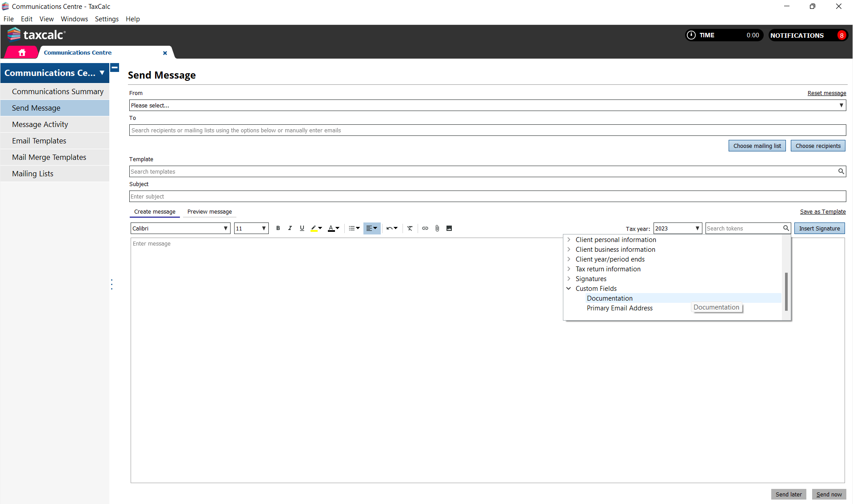Viewport: 853px width, 504px height.
Task: Insert a hyperlink with link icon
Action: click(425, 228)
